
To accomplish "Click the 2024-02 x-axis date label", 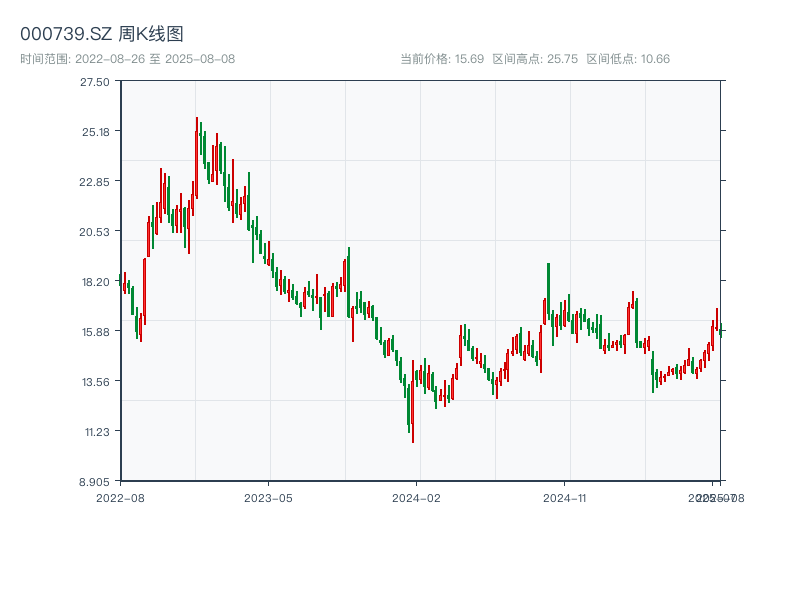I will click(417, 497).
